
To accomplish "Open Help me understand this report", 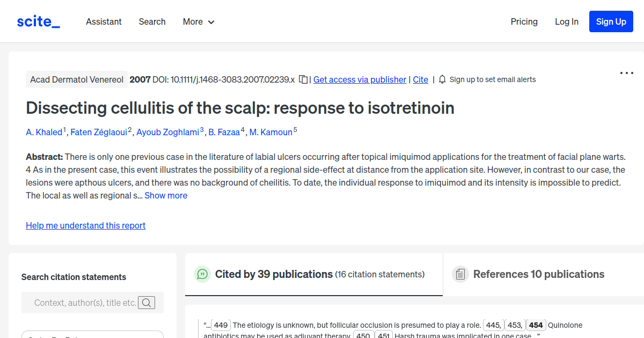I will [85, 225].
